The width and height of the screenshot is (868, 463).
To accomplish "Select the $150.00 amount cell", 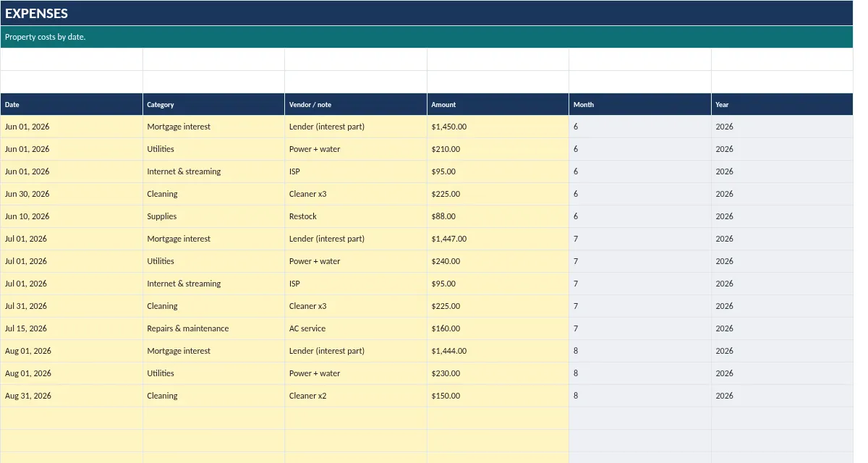I will point(498,396).
